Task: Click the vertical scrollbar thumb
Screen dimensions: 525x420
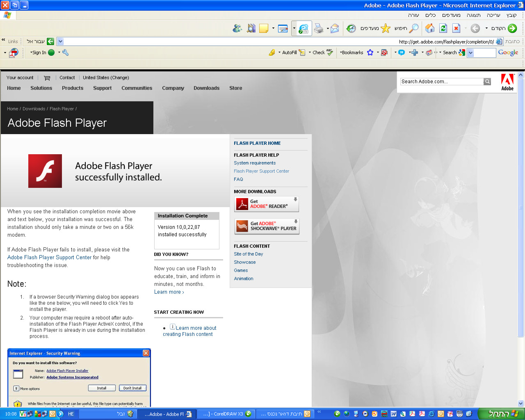Action: (521, 208)
